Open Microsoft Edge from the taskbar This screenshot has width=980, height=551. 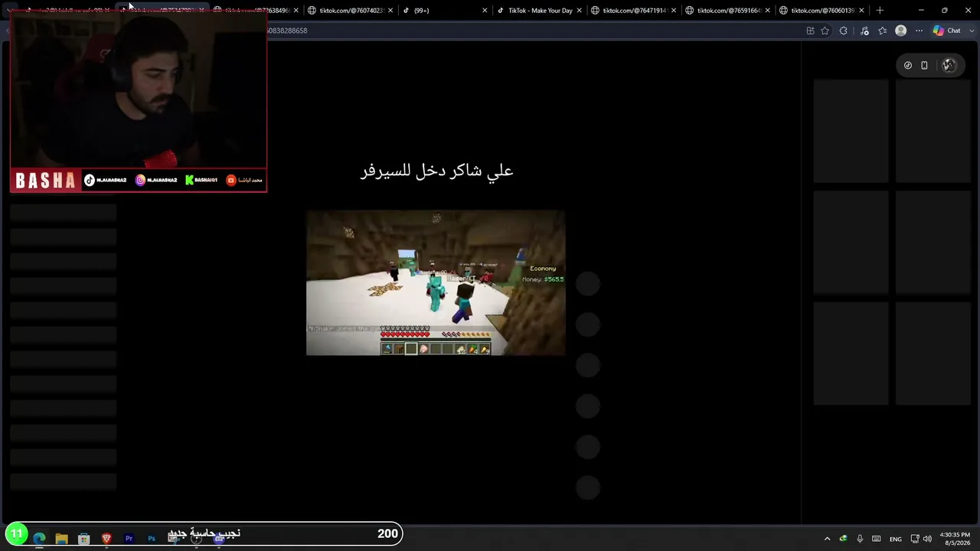tap(39, 539)
